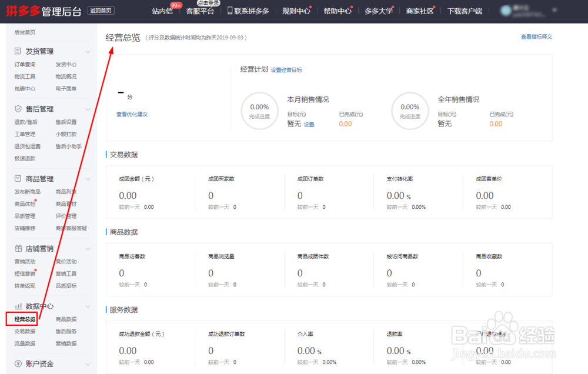588x374 pixels.
Task: Select 经营总览 in 数据中心
Action: (x=25, y=319)
